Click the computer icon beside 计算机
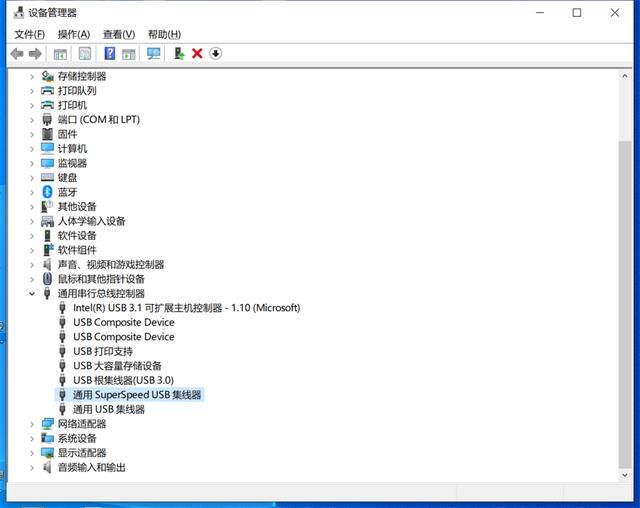The width and height of the screenshot is (640, 508). click(47, 149)
